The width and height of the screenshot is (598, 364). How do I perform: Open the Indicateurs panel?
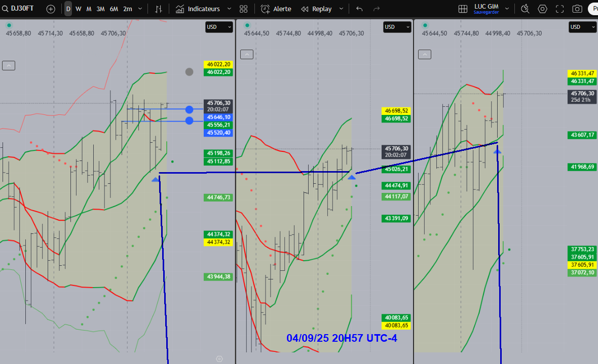pyautogui.click(x=198, y=9)
